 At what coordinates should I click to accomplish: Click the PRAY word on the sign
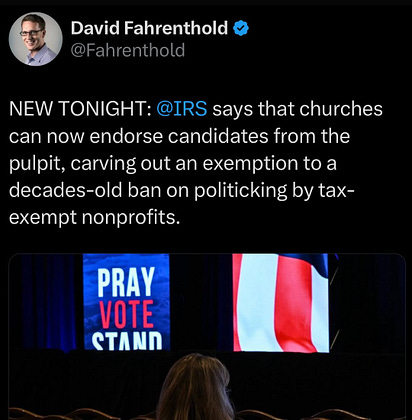pyautogui.click(x=126, y=282)
